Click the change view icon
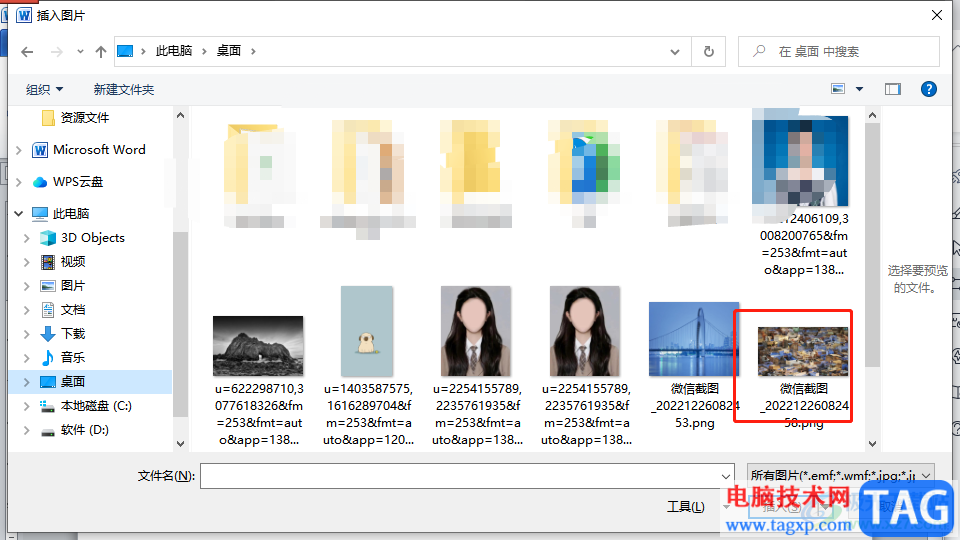The image size is (960, 540). pos(838,89)
